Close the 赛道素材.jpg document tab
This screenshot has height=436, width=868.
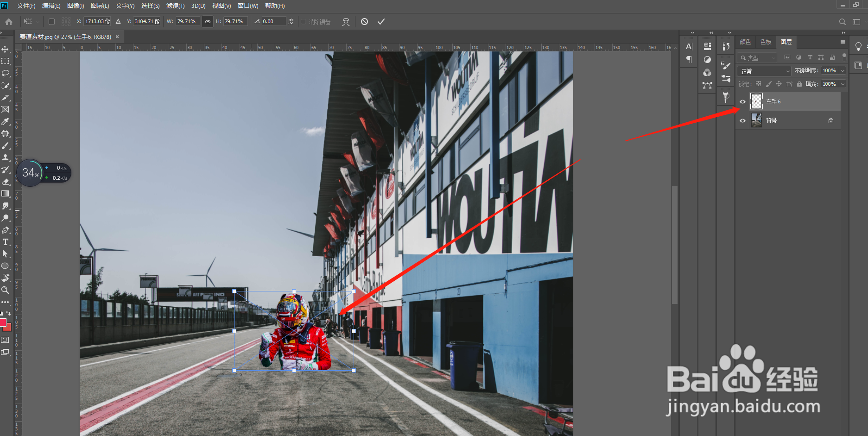117,37
